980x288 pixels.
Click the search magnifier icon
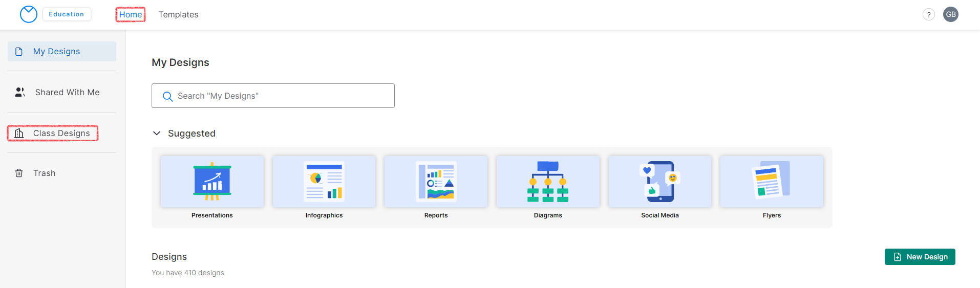[167, 96]
